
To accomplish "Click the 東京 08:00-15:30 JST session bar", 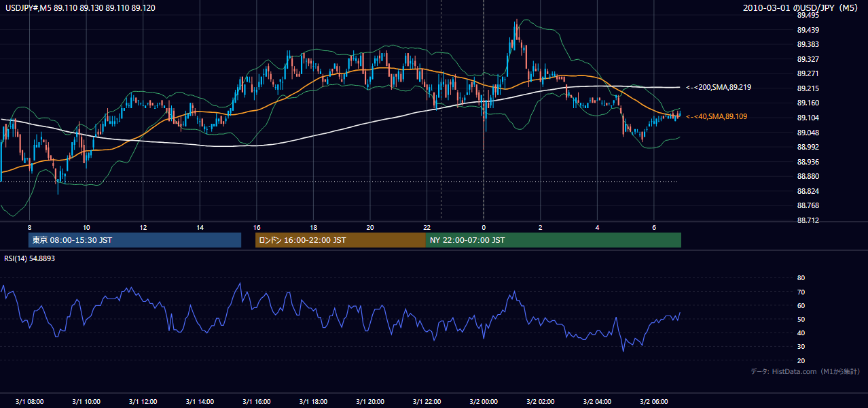I will click(x=135, y=240).
